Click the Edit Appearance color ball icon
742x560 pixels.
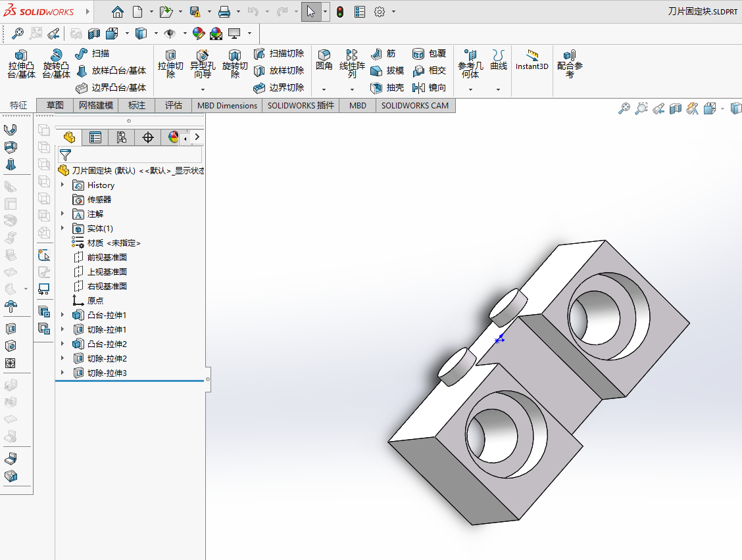(x=199, y=33)
